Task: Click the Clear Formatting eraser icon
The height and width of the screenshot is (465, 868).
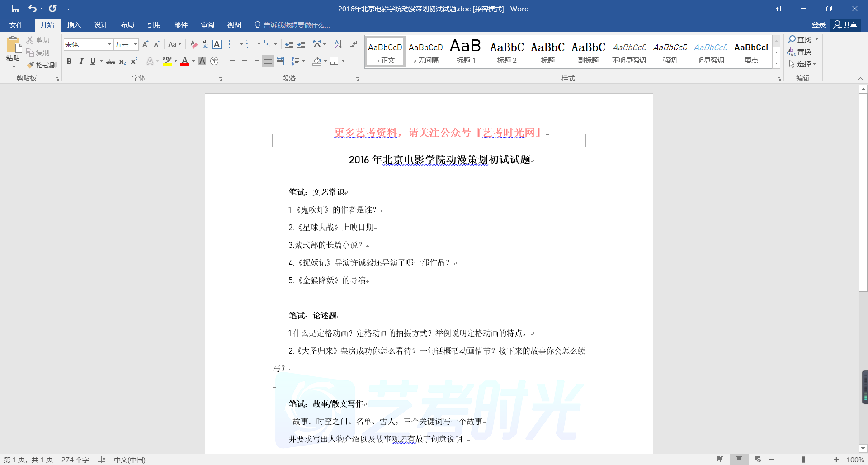Action: tap(193, 44)
